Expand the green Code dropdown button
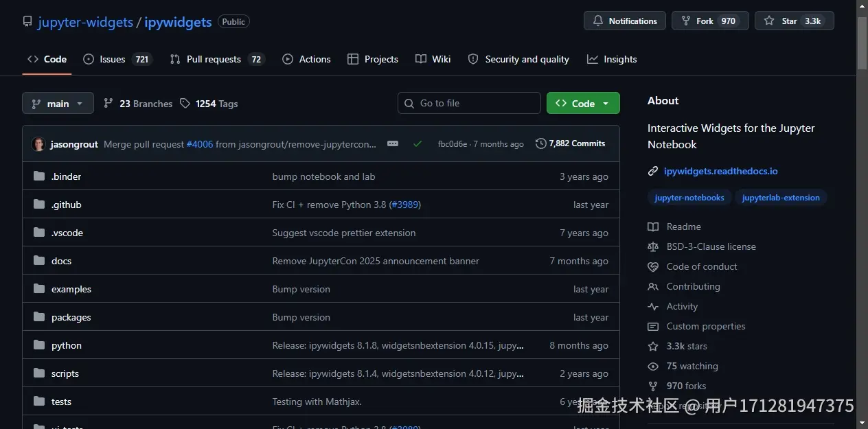The image size is (868, 429). point(583,103)
